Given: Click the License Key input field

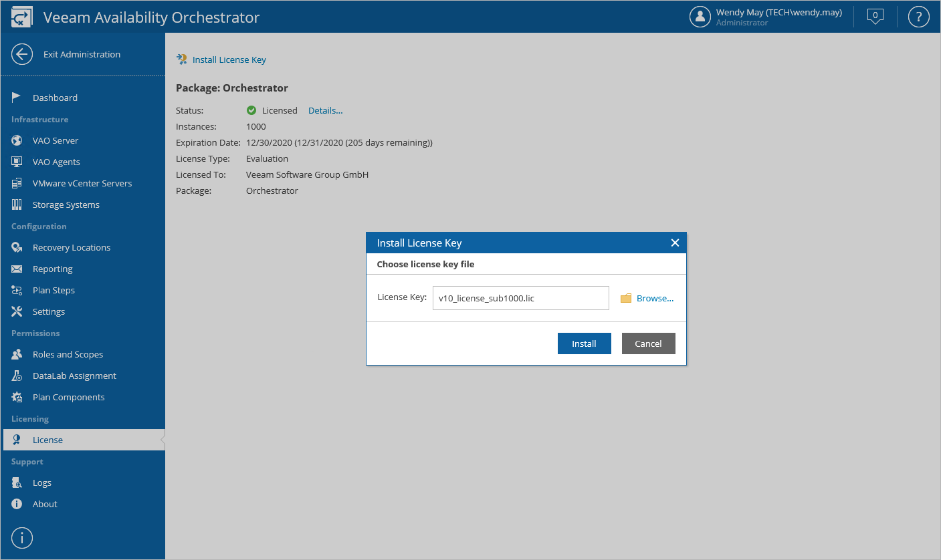Looking at the screenshot, I should pyautogui.click(x=521, y=298).
